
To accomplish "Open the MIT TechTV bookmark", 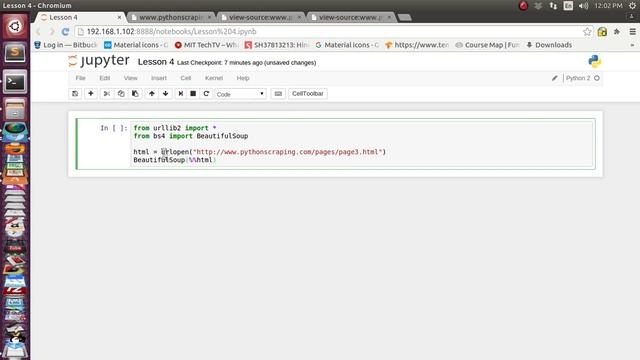I will (x=206, y=45).
